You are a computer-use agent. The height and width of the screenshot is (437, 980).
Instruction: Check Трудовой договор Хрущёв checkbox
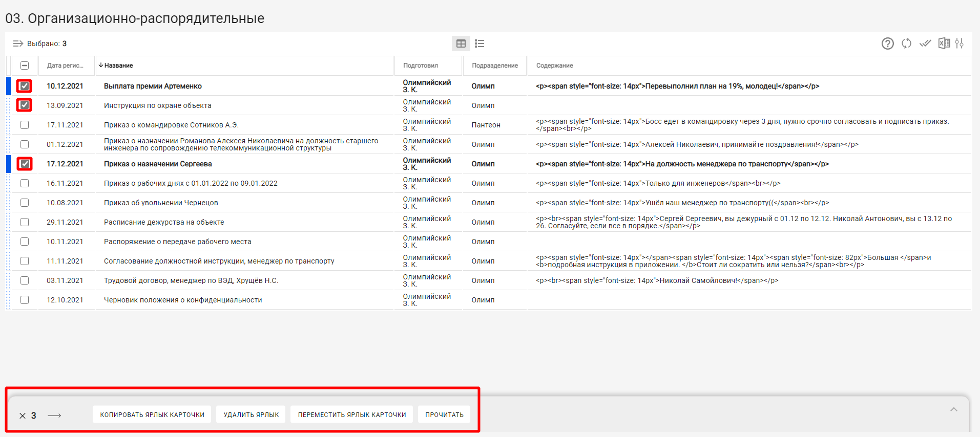(25, 280)
